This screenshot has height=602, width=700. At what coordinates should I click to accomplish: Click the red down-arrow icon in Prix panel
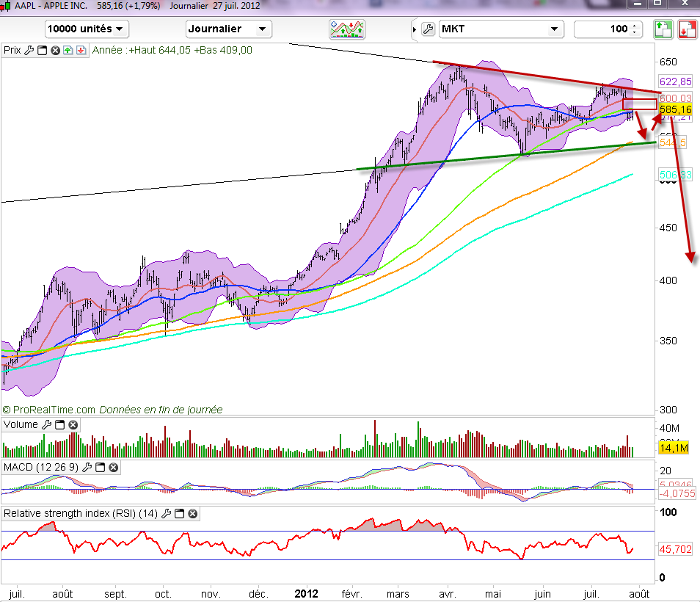coord(80,51)
